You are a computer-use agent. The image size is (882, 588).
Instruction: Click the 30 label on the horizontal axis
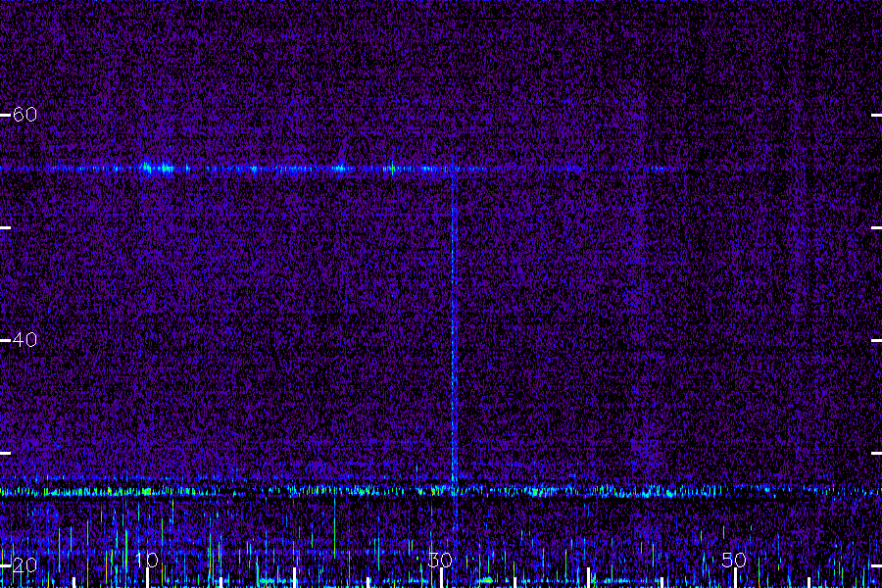coord(440,560)
